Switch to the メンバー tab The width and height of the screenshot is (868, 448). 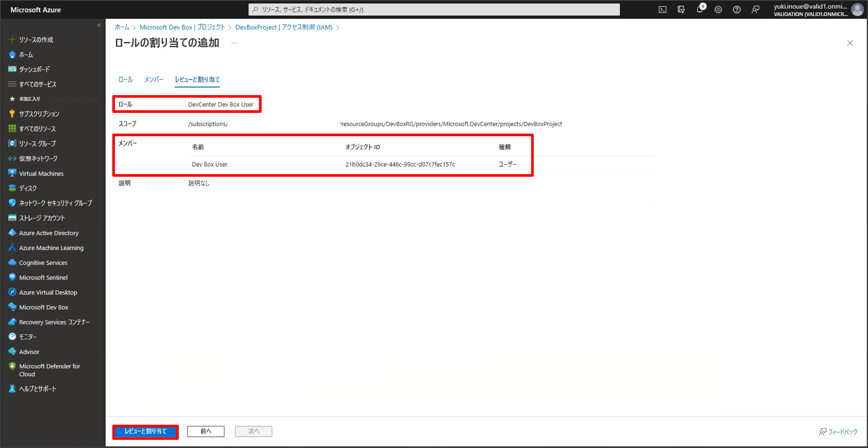pyautogui.click(x=154, y=80)
